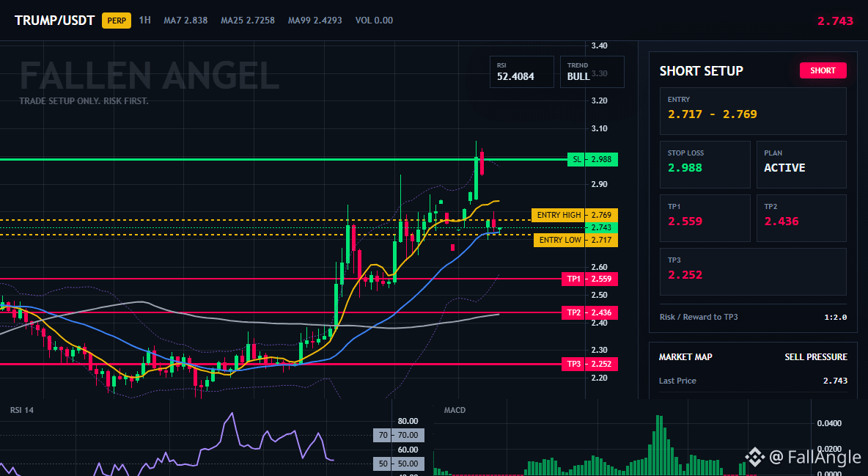Click the Last Price label
Image resolution: width=868 pixels, height=476 pixels.
pyautogui.click(x=677, y=381)
